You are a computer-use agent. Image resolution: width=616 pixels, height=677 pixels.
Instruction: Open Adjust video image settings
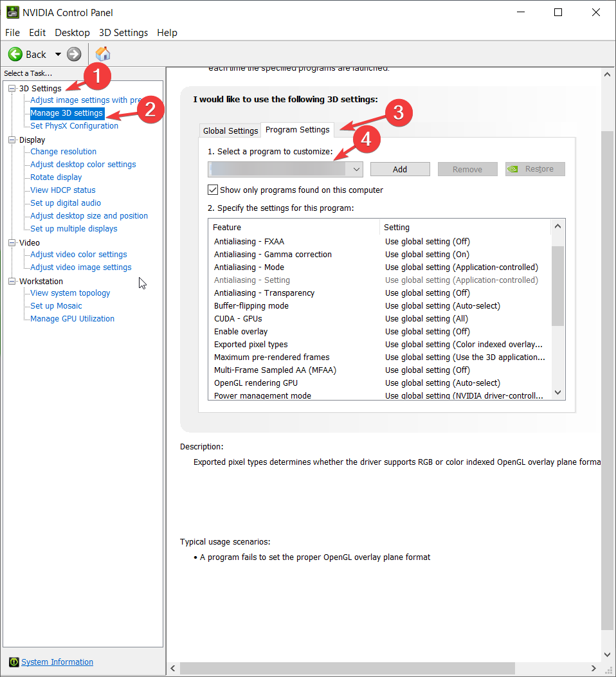click(81, 267)
